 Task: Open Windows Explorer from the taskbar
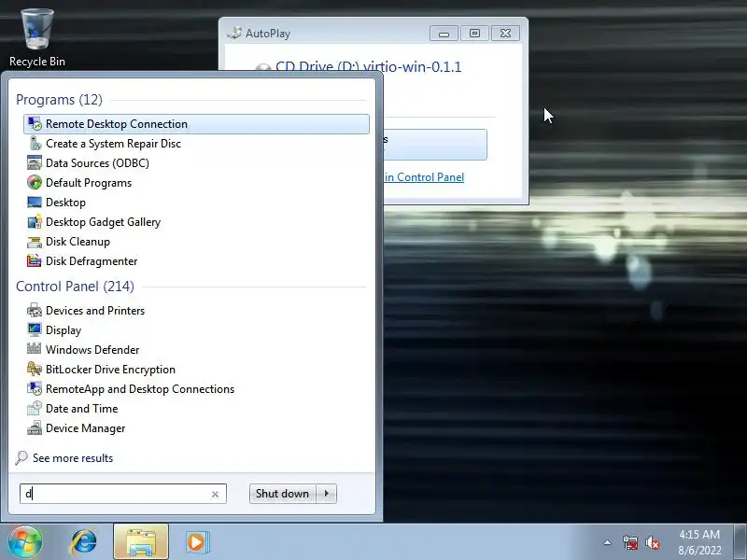click(x=141, y=542)
